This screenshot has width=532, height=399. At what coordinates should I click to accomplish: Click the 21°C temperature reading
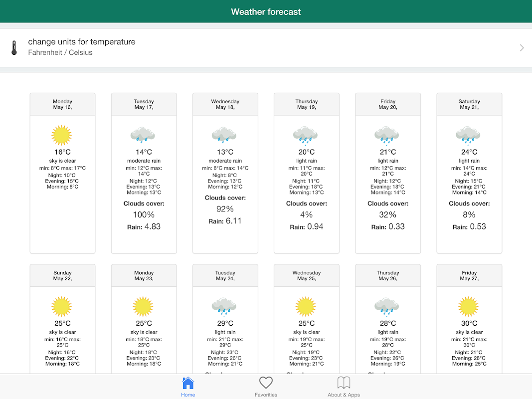point(388,152)
